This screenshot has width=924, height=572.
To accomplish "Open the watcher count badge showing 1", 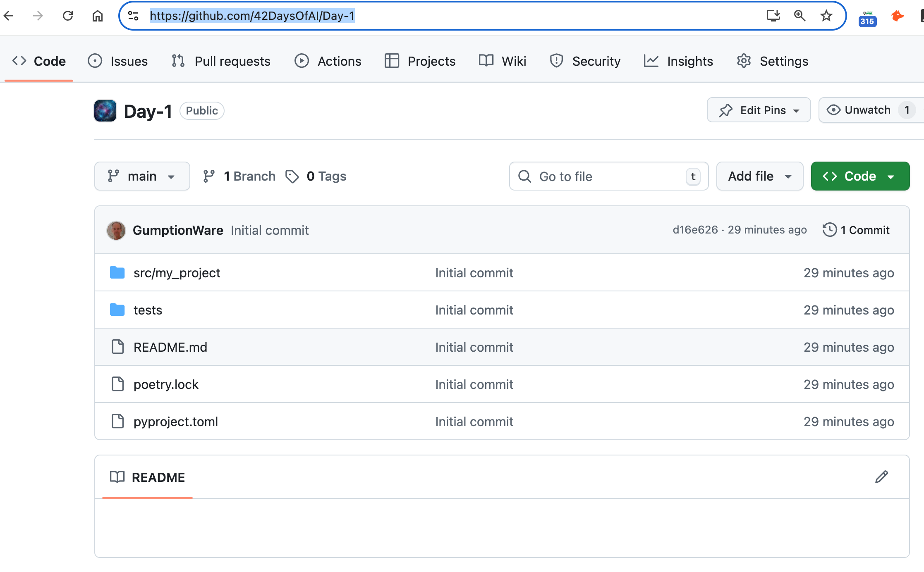I will pyautogui.click(x=907, y=110).
